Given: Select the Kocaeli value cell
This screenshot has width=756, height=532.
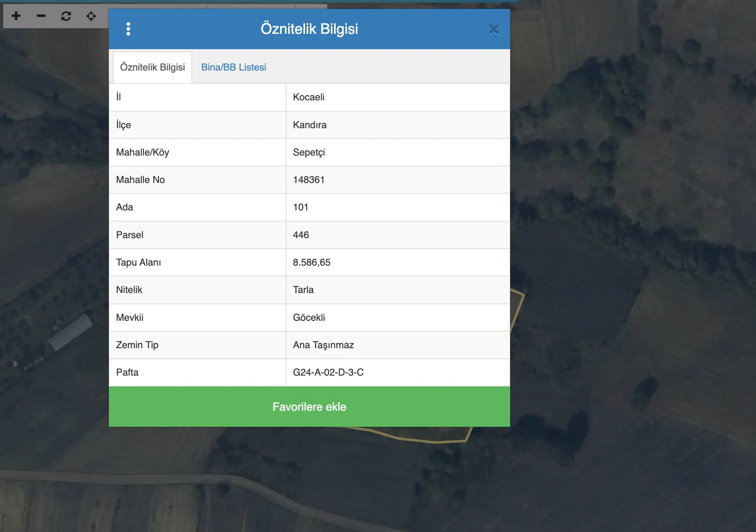Looking at the screenshot, I should pyautogui.click(x=398, y=97).
